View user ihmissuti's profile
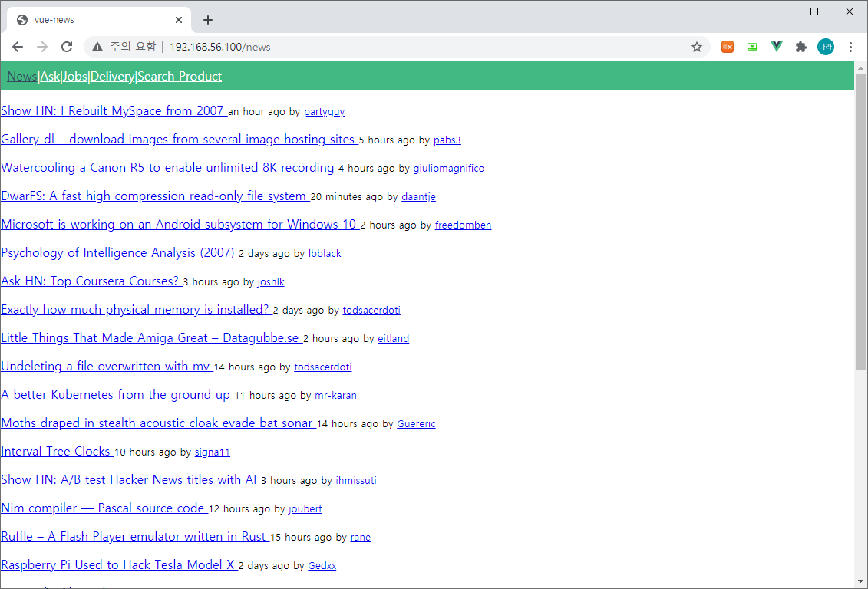 click(x=356, y=481)
